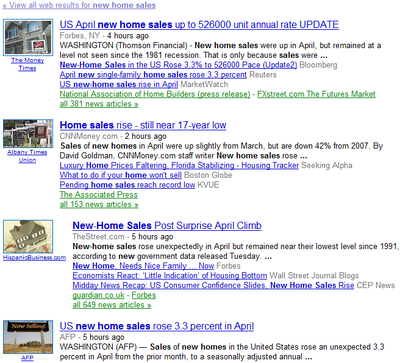Viewport: 400px width, 363px height.
Task: Visit HispanicBusiness.com source link
Action: (x=34, y=257)
